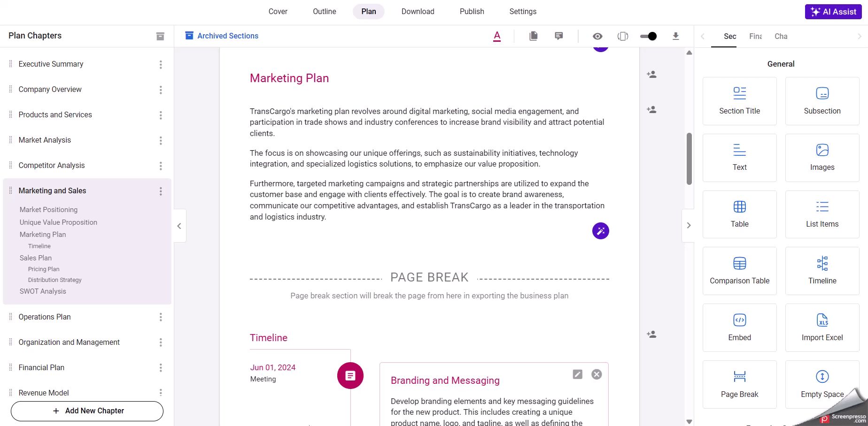The height and width of the screenshot is (426, 868).
Task: Add collaborator next to Timeline heading
Action: (651, 334)
